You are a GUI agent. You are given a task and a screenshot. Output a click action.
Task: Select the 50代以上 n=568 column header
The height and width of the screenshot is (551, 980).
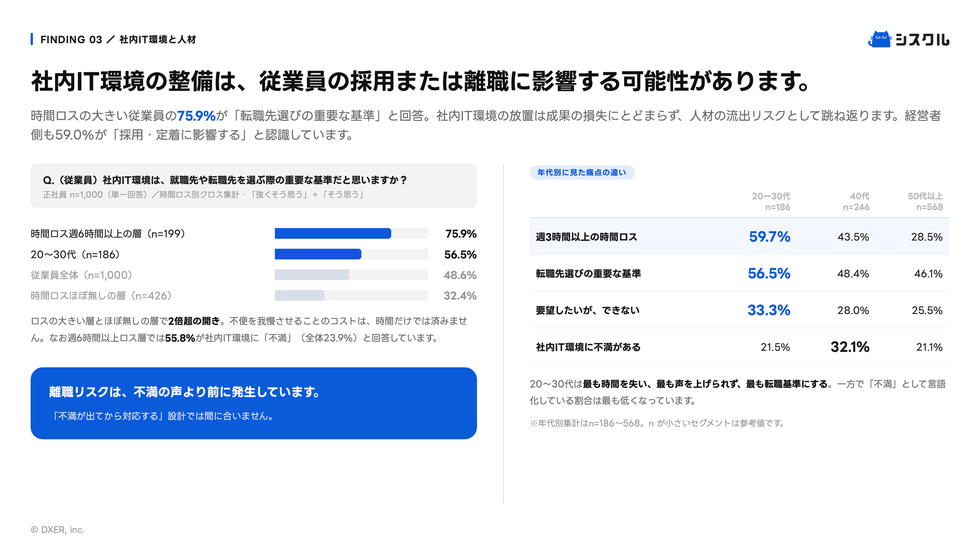[925, 201]
